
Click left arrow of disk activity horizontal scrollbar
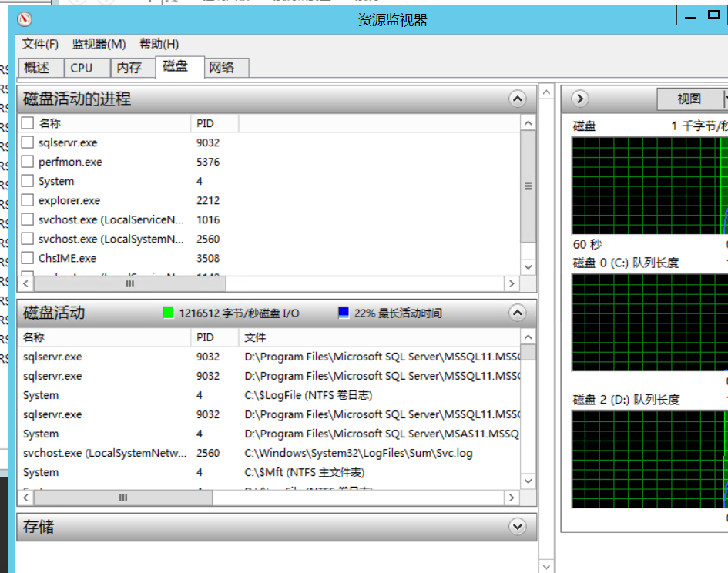click(26, 498)
